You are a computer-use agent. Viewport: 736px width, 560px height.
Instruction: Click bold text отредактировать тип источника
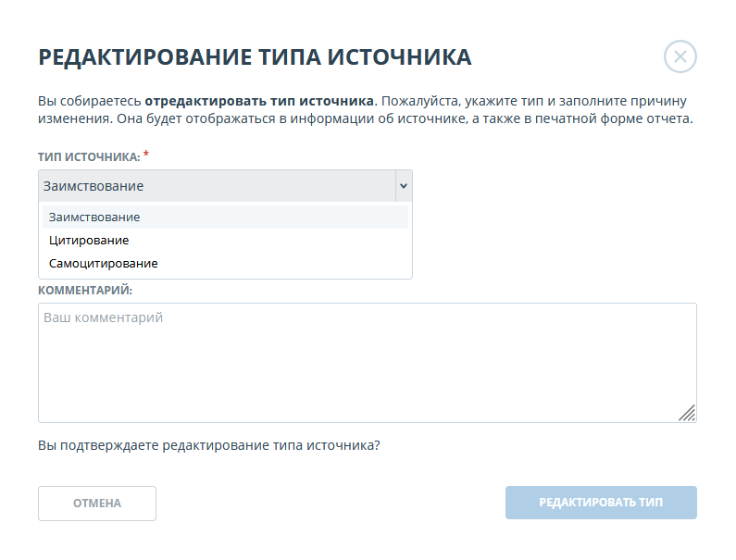[259, 100]
